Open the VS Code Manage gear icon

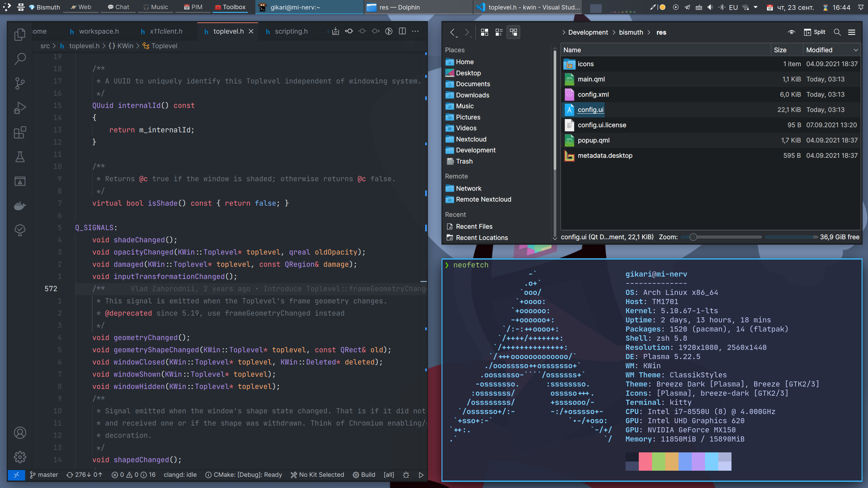[x=20, y=457]
